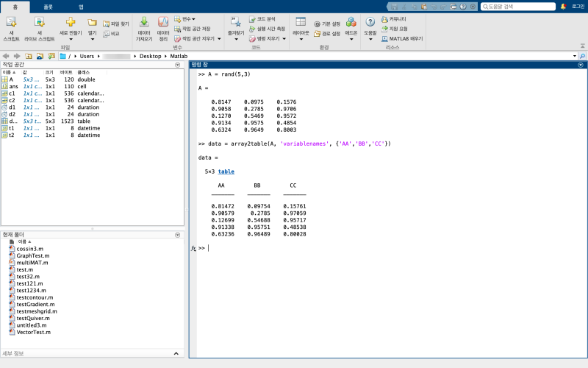The height and width of the screenshot is (368, 588).
Task: Import data with 데이터 가져오기
Action: point(144,29)
